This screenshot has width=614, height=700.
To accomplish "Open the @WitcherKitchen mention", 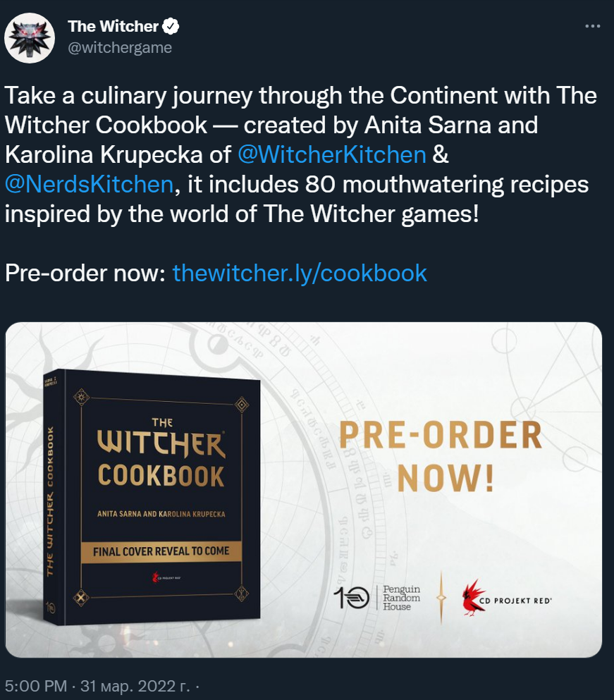I will [332, 155].
